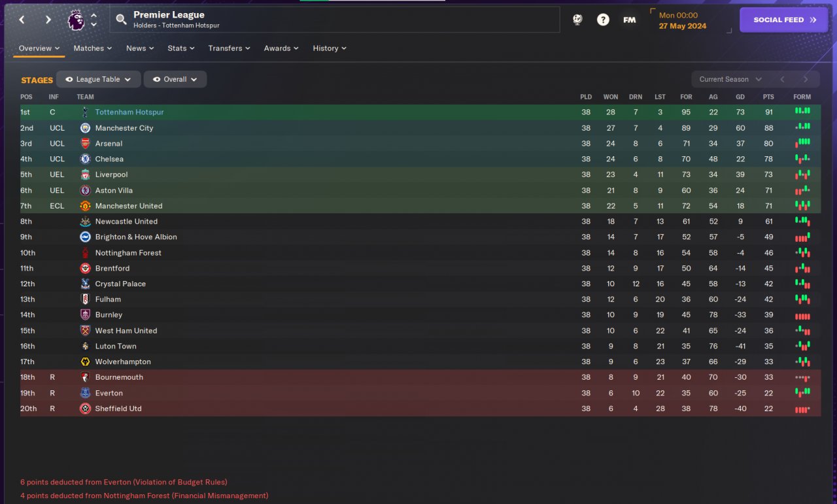Click the Premier League lion logo
The image size is (837, 504).
[x=76, y=20]
